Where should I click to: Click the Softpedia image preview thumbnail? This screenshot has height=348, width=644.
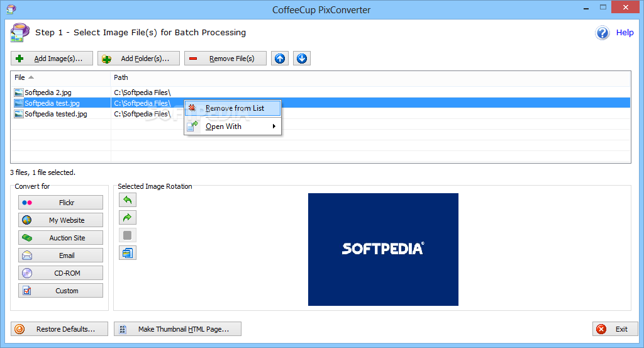click(383, 249)
